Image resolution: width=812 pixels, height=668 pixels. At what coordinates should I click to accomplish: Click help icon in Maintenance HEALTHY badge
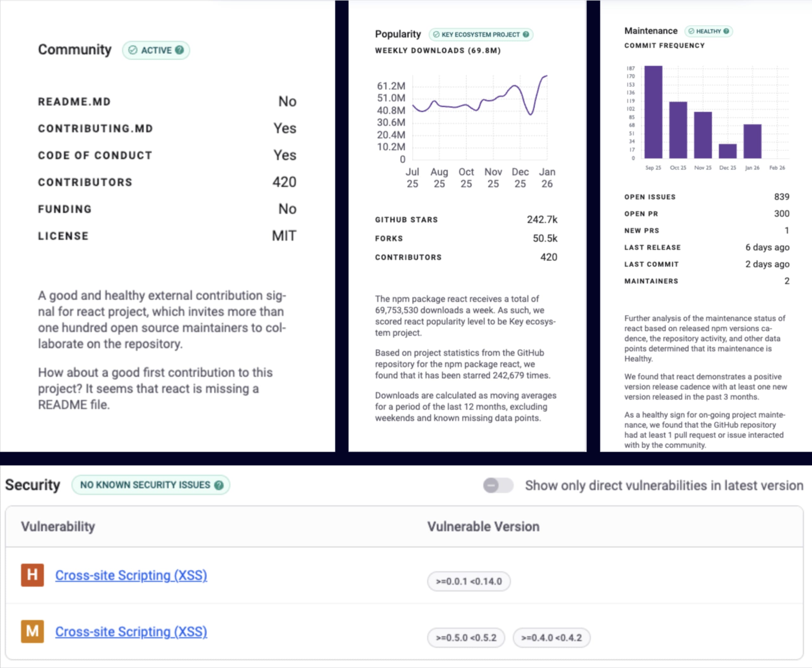click(726, 31)
